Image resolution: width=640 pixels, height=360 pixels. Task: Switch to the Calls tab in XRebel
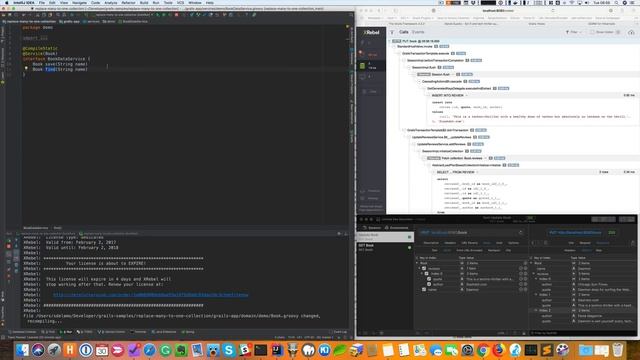click(404, 32)
